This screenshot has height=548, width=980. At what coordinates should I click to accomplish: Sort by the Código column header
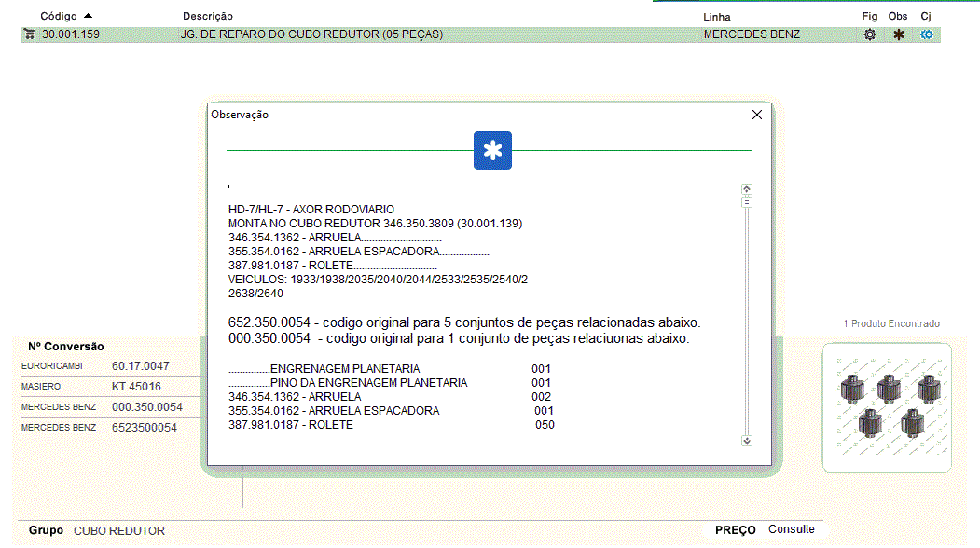coord(58,16)
